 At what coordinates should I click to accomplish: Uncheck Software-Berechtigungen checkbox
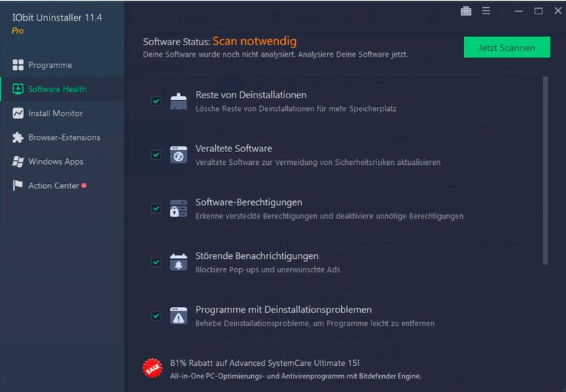click(156, 208)
